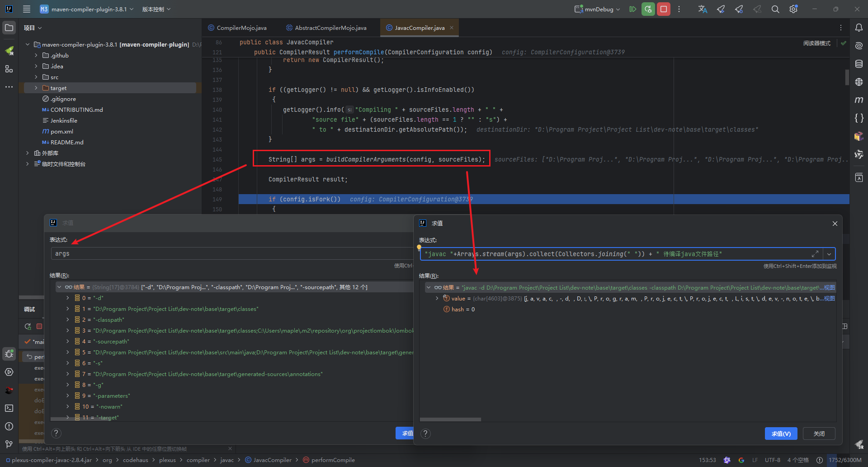
Task: Open search everywhere with the magnifier icon
Action: tap(775, 9)
